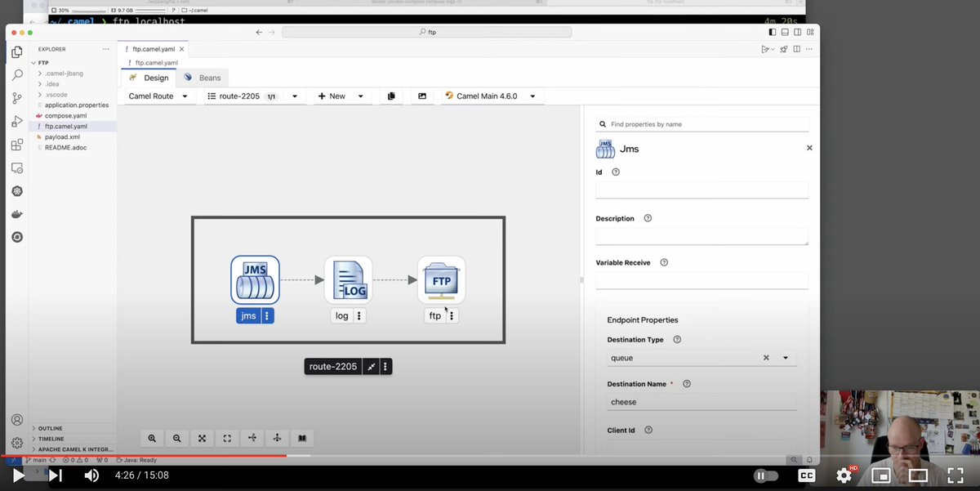Open the Run and Debug view

[17, 122]
